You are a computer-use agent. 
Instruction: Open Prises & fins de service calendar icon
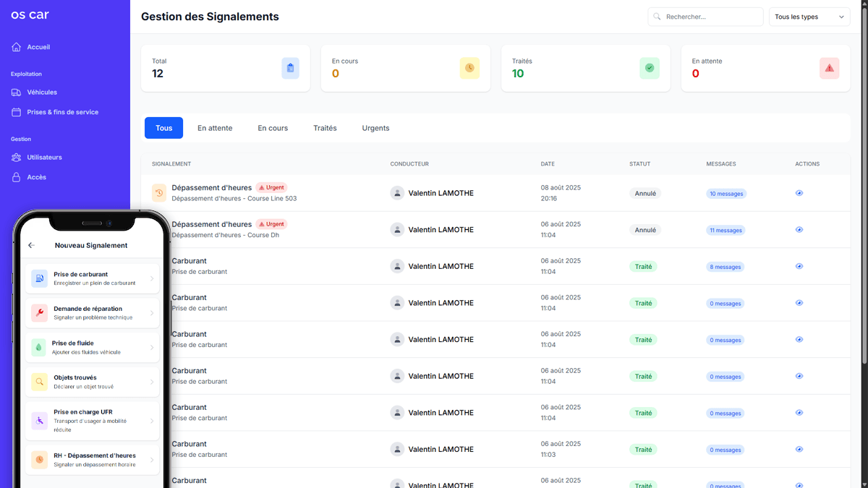tap(17, 112)
